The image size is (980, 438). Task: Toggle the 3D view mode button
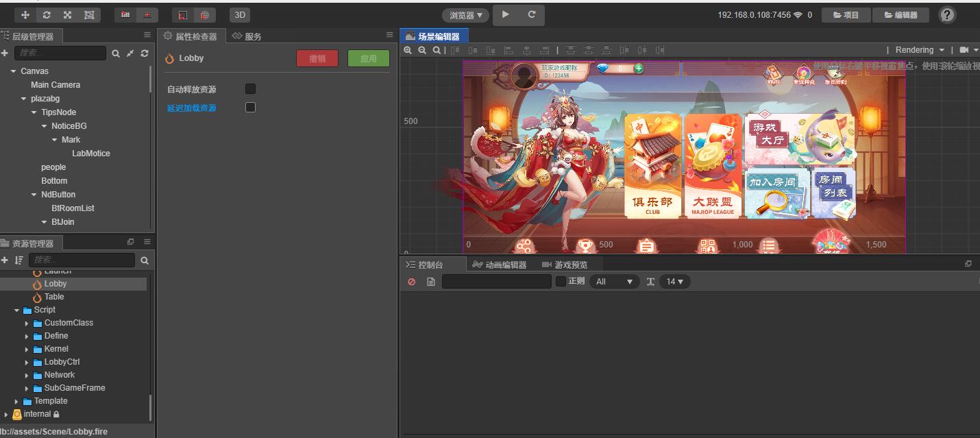(239, 14)
